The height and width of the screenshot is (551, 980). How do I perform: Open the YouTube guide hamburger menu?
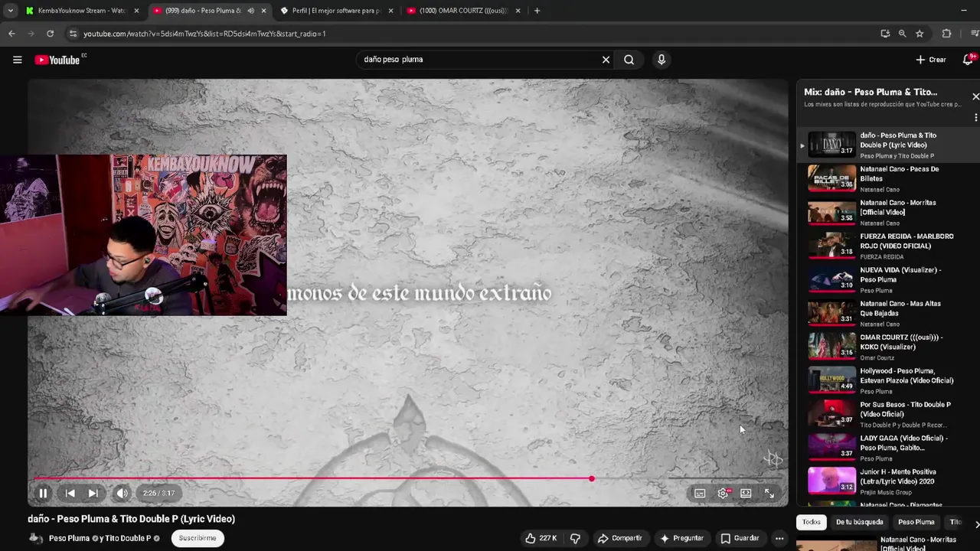[17, 60]
